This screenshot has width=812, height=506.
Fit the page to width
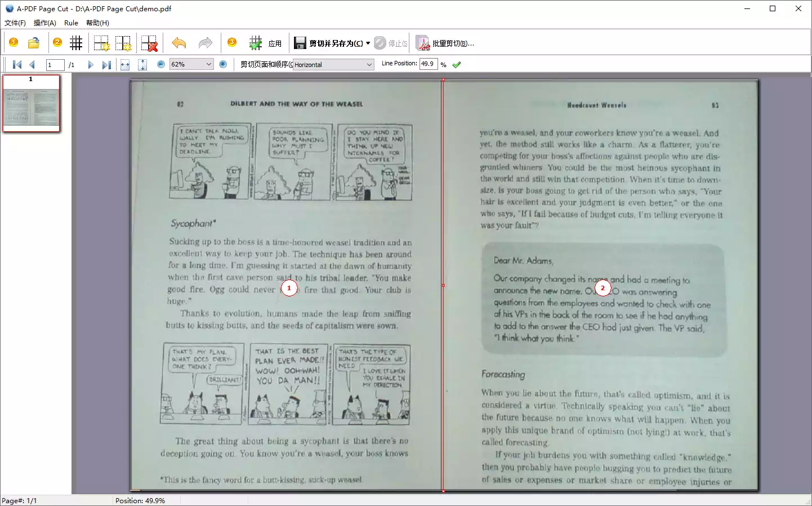click(125, 64)
